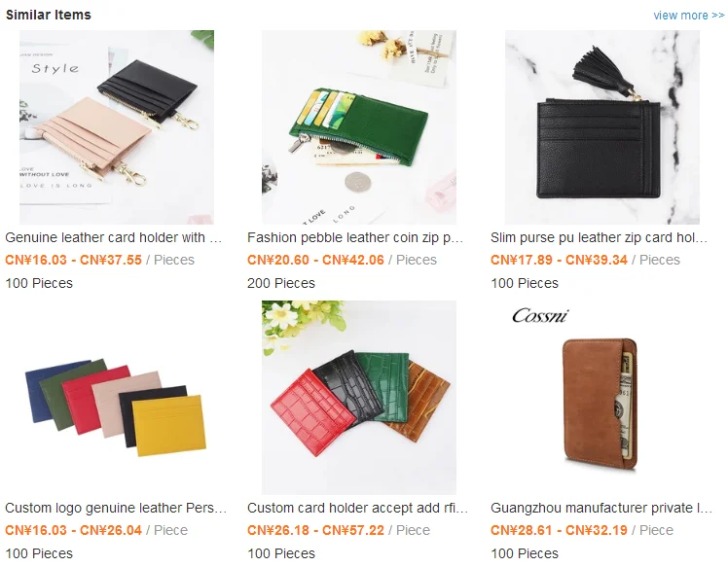Open 'Genuine leather card holder with' title
The width and height of the screenshot is (728, 567).
pos(113,237)
